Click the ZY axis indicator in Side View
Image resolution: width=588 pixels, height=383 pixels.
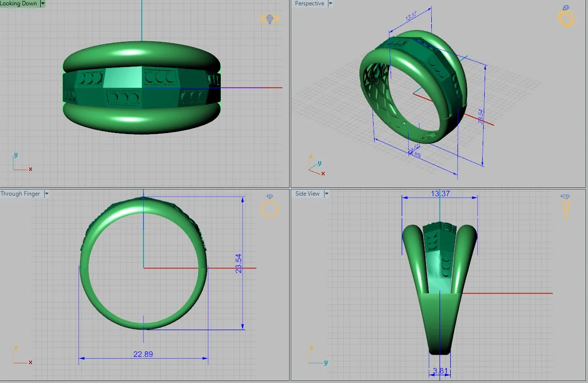[x=317, y=355]
